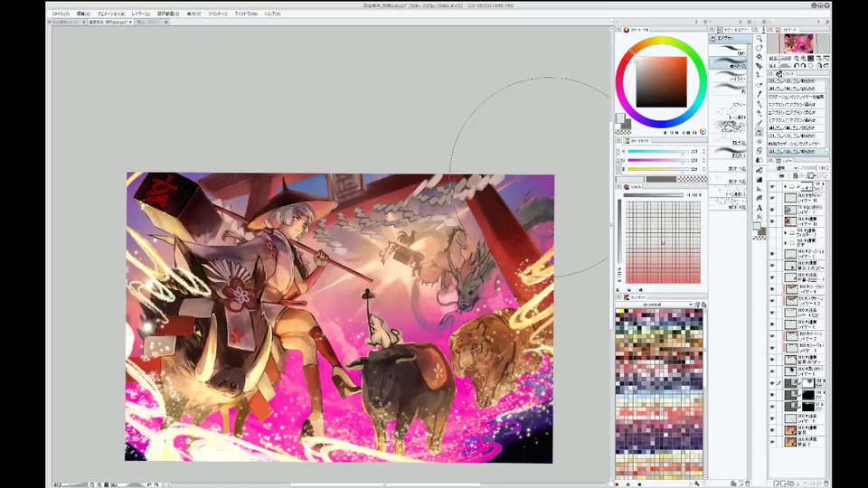Click the zoom-out icon in the Navigator

(796, 58)
